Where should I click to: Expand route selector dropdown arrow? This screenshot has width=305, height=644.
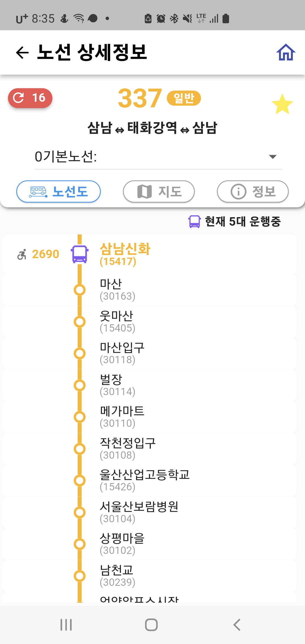273,157
